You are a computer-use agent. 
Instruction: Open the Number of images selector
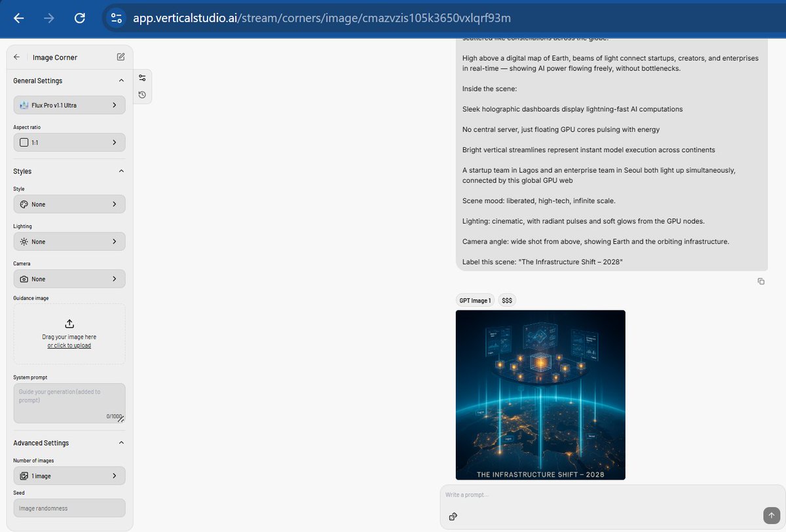pyautogui.click(x=69, y=476)
